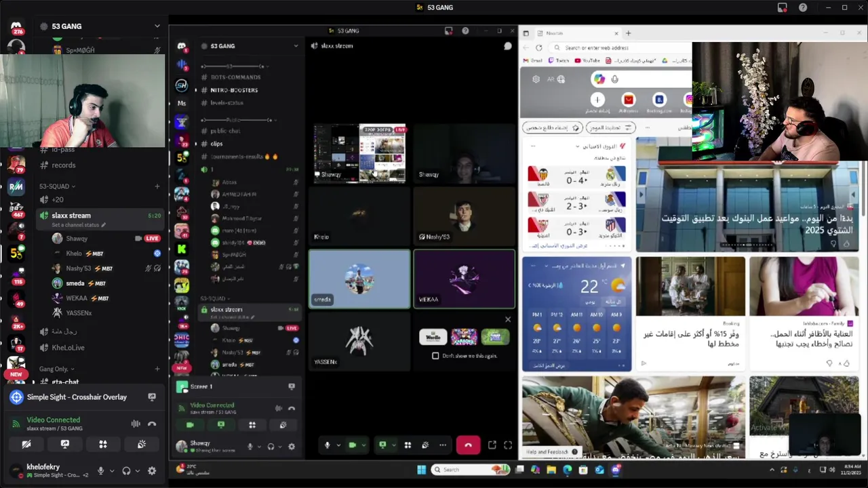Image resolution: width=868 pixels, height=488 pixels.
Task: Hang up with red disconnect button
Action: [x=468, y=445]
